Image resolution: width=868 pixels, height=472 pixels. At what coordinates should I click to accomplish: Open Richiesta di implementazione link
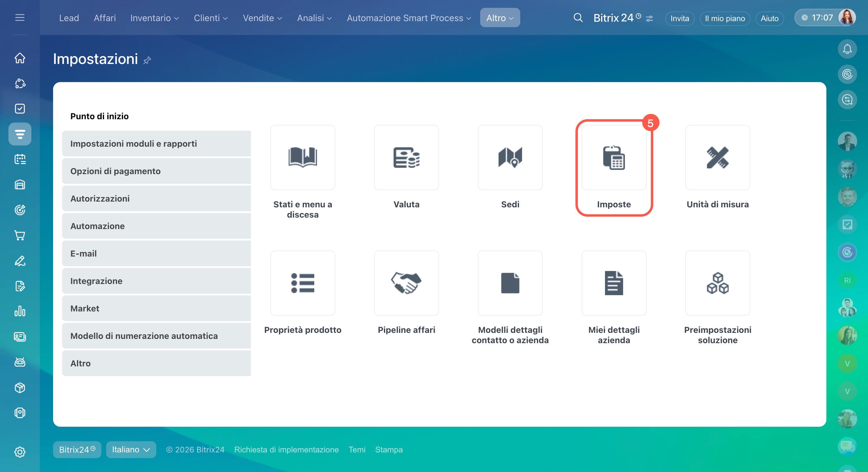(286, 449)
